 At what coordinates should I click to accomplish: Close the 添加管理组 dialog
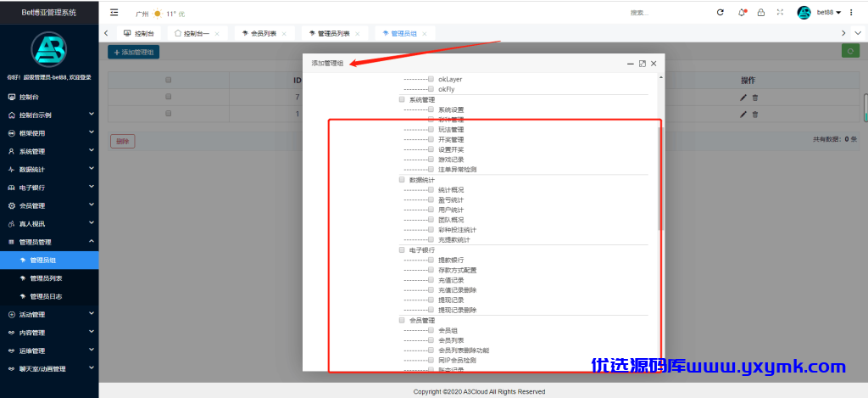click(654, 64)
